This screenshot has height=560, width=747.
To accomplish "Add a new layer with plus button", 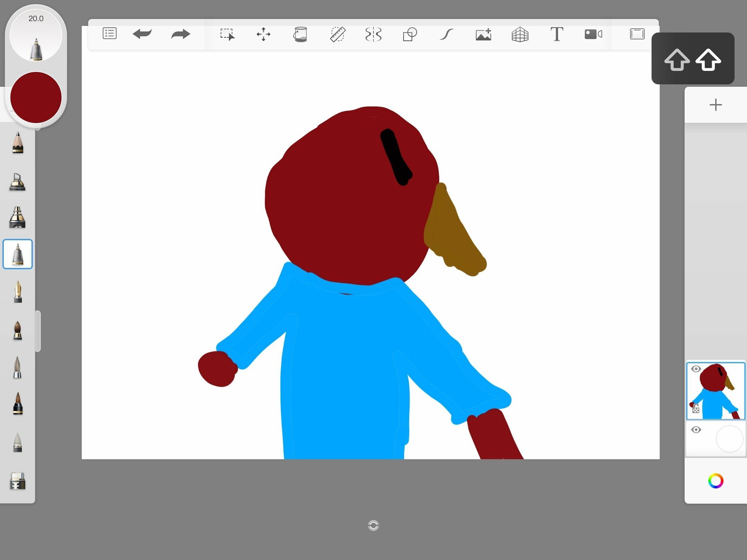I will pos(716,105).
